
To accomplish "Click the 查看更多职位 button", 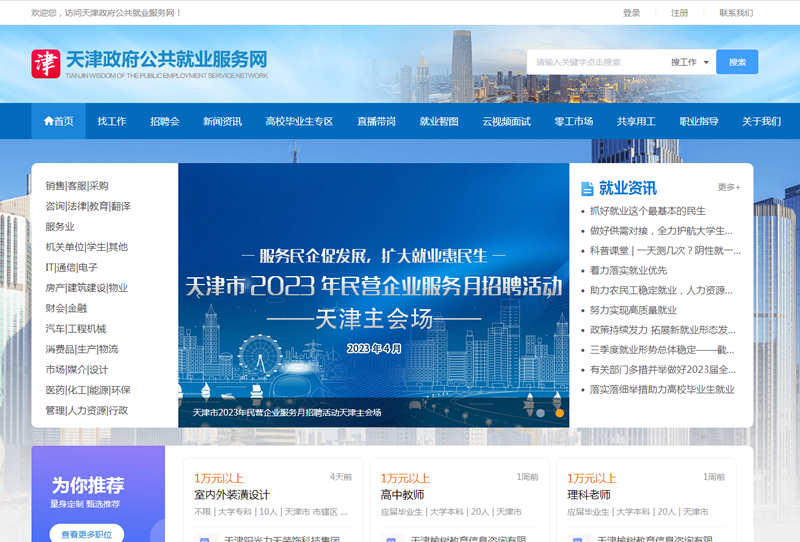I will 86,534.
